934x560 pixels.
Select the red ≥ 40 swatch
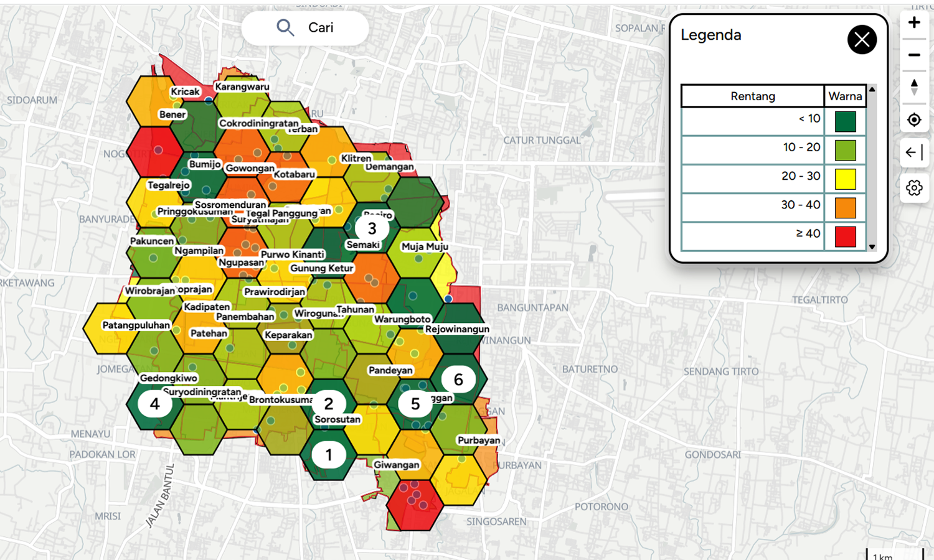[845, 236]
